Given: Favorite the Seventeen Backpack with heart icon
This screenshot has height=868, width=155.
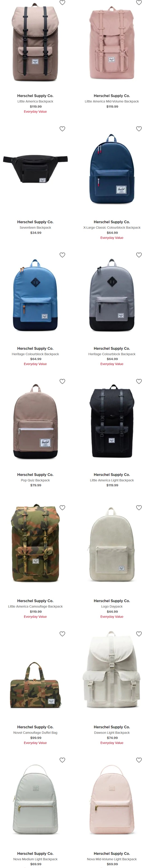Looking at the screenshot, I should [62, 129].
